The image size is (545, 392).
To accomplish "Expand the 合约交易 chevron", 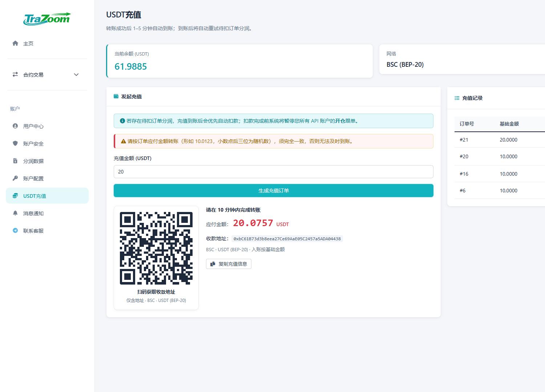I will coord(76,74).
